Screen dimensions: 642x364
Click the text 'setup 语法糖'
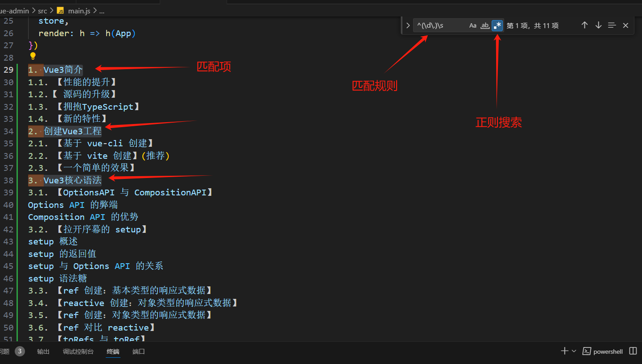click(58, 278)
